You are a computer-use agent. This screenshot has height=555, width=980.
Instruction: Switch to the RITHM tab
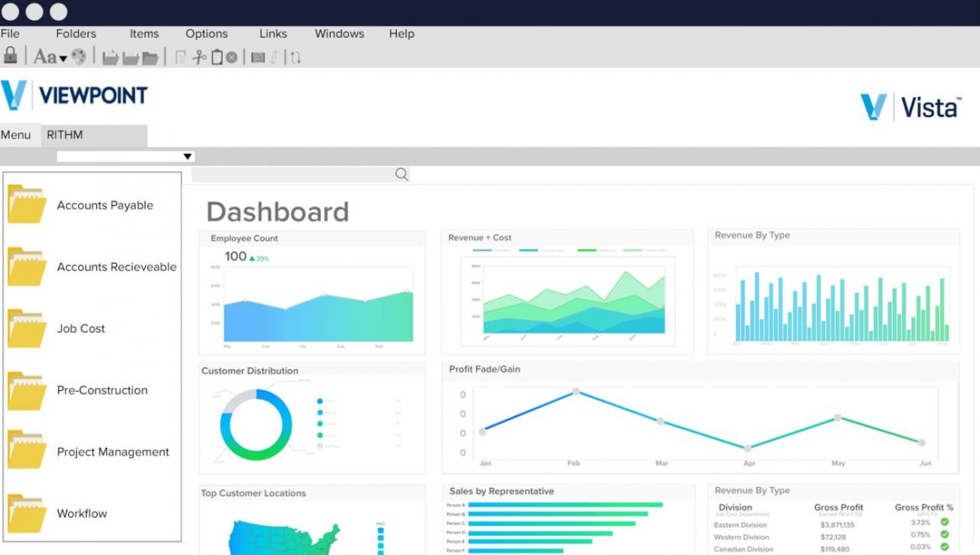64,134
